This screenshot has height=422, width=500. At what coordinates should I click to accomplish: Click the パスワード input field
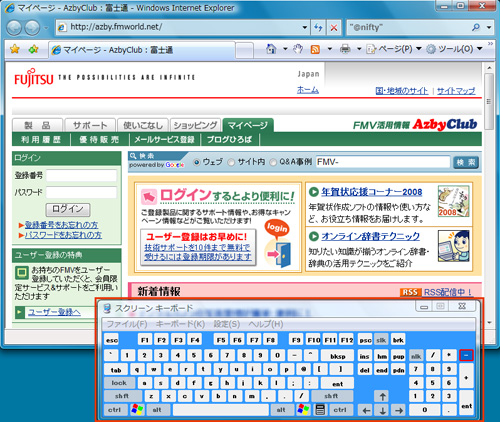[81, 192]
